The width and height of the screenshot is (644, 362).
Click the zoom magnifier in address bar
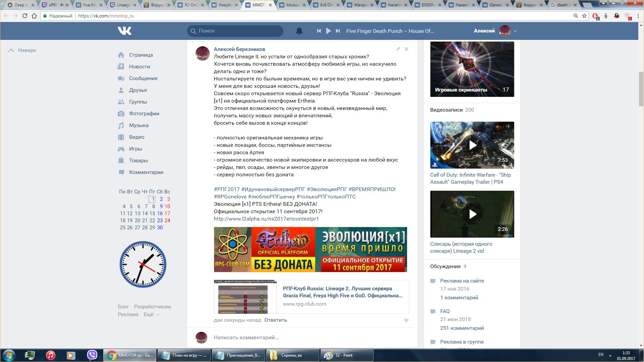(x=576, y=16)
